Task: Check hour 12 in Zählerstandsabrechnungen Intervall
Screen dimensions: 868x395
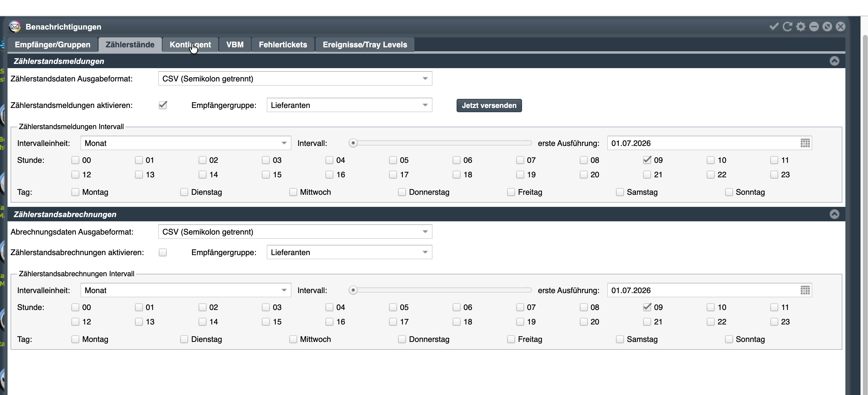Action: (75, 322)
